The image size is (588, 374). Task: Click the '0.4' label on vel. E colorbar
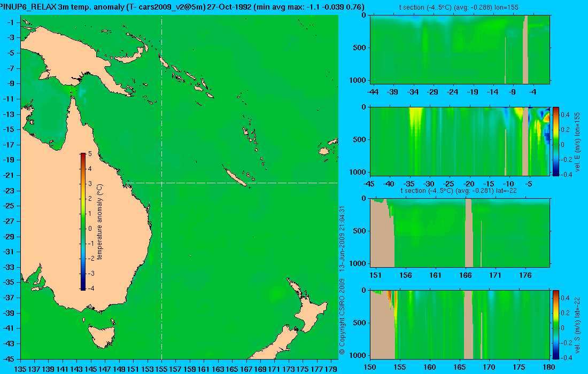[565, 115]
